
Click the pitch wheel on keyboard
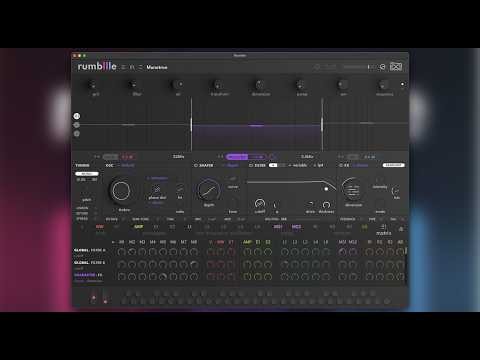[94, 298]
